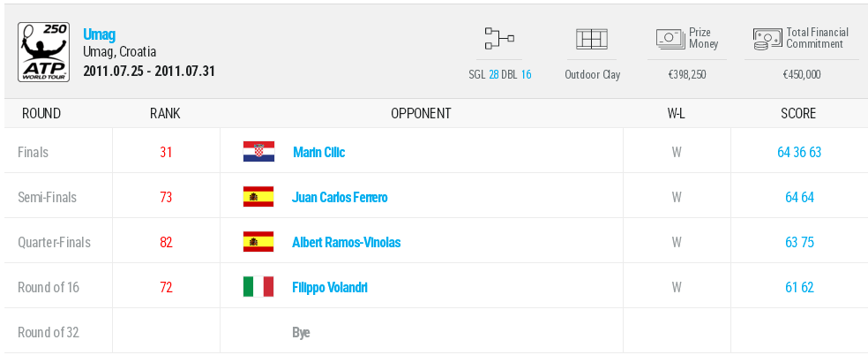View the Semi-Finals score 64 64
The image size is (868, 355).
point(799,197)
